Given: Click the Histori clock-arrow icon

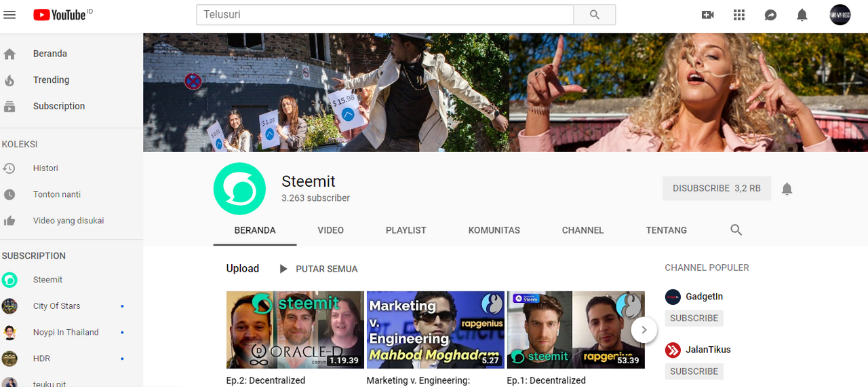Looking at the screenshot, I should click(x=9, y=168).
